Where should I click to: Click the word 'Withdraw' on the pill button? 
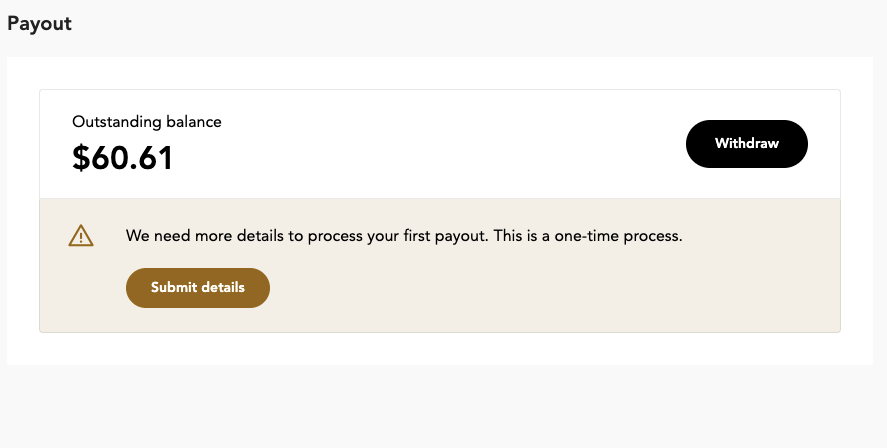click(x=747, y=144)
